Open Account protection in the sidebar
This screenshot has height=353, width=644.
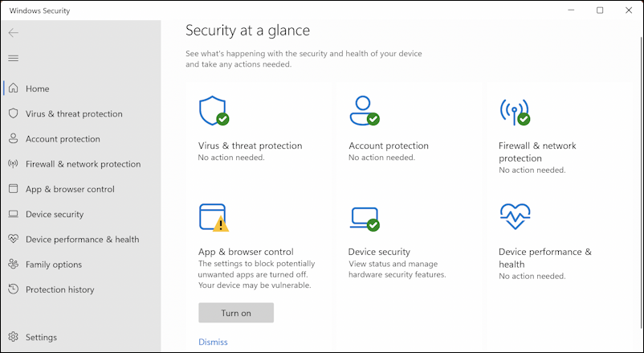click(63, 139)
